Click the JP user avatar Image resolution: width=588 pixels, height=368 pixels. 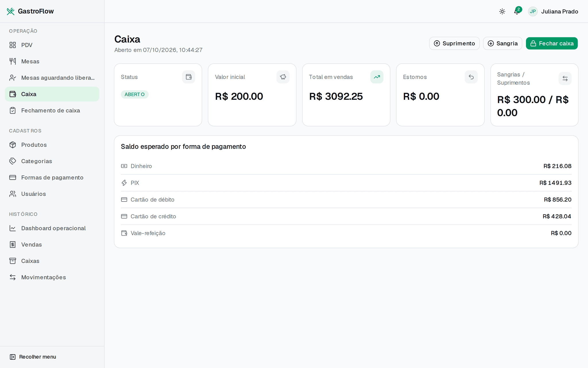point(533,11)
